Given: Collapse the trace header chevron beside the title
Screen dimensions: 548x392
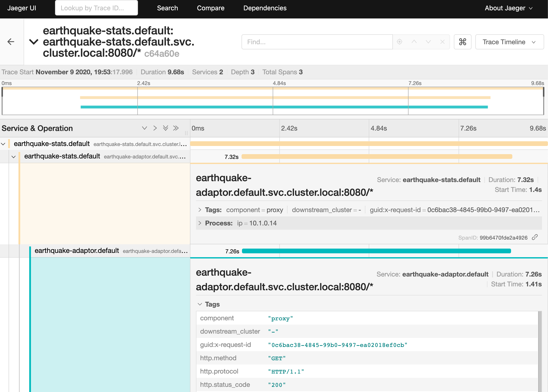Looking at the screenshot, I should click(x=34, y=42).
